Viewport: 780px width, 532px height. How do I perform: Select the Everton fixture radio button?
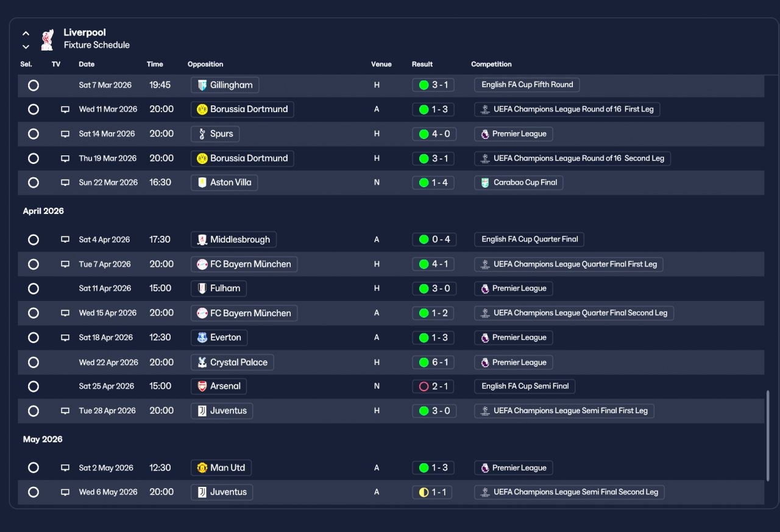pos(34,338)
